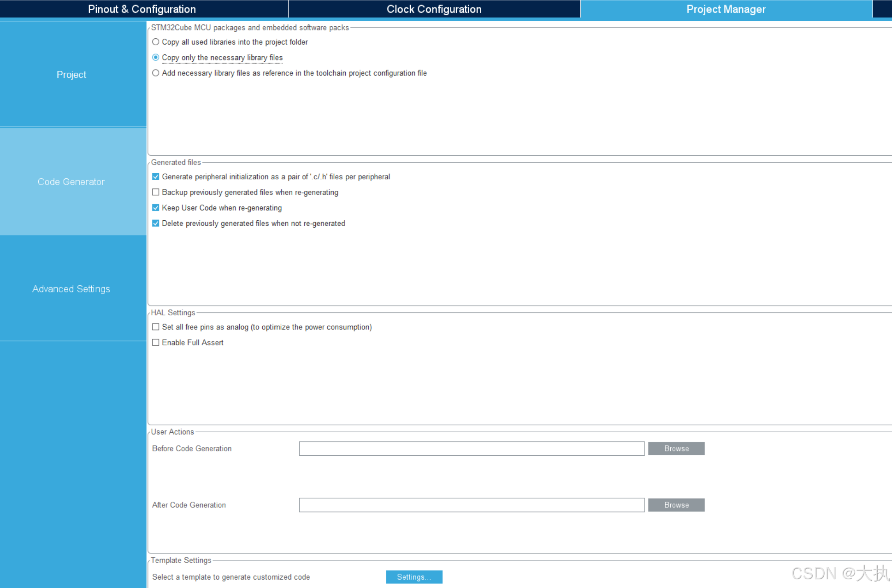Click the Before Code Generation input field
The width and height of the screenshot is (892, 588).
click(471, 448)
